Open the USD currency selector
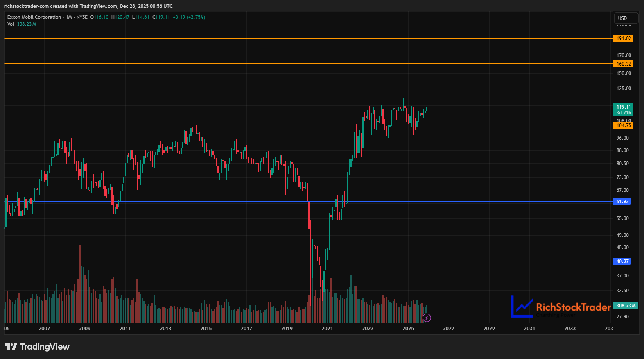The image size is (644, 359). [626, 18]
